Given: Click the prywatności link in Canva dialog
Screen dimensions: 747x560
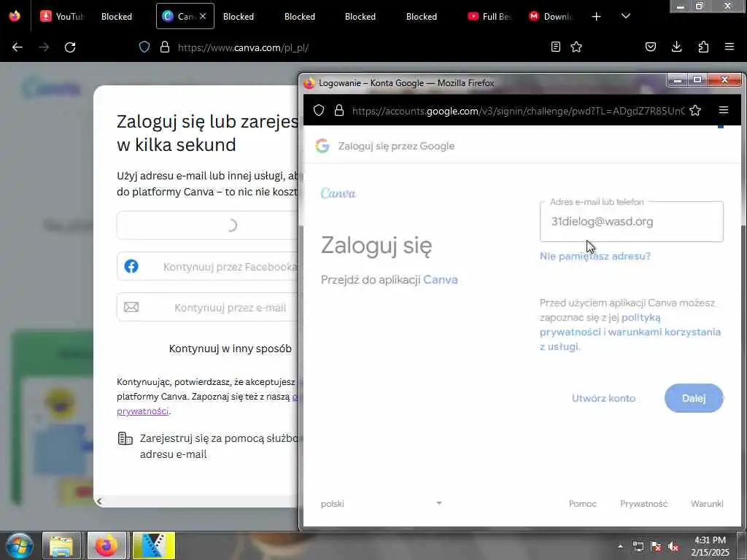Looking at the screenshot, I should click(142, 411).
